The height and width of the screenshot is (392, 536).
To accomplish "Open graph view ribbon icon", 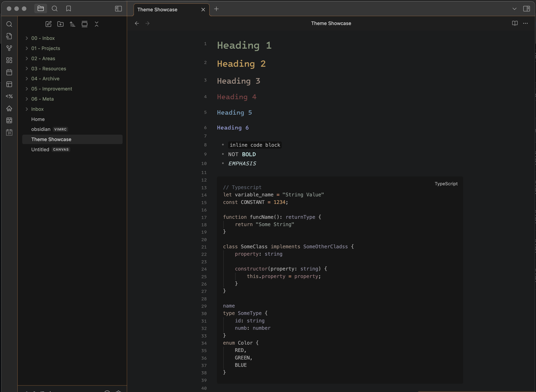I will (9, 48).
